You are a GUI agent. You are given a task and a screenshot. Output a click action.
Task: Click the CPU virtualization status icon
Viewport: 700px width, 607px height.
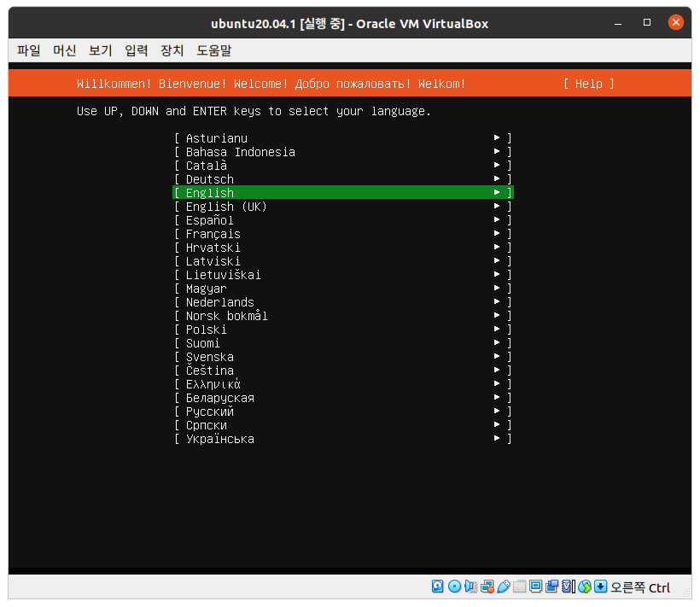(569, 587)
